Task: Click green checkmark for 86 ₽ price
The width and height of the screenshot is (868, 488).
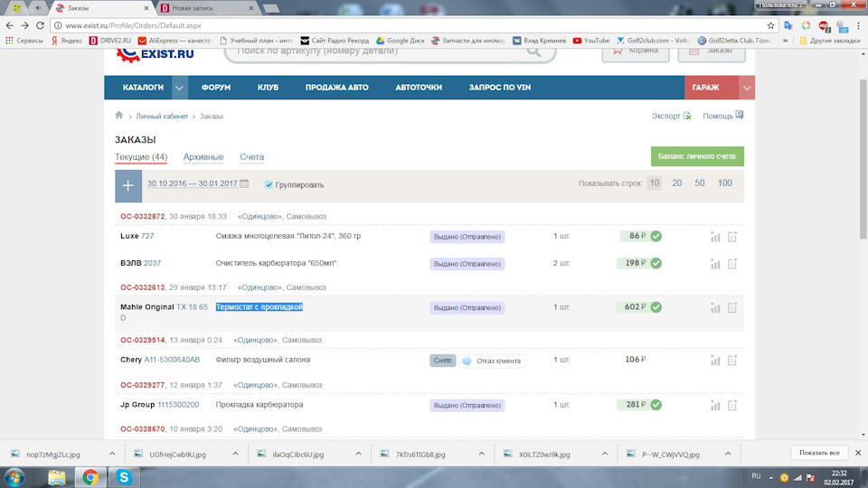Action: click(x=656, y=236)
